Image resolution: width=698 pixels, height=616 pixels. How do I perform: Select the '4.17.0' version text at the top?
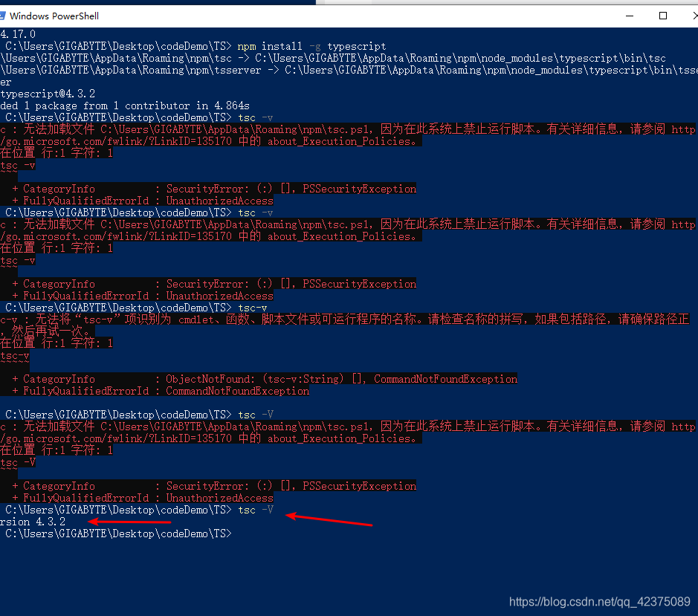click(x=17, y=33)
